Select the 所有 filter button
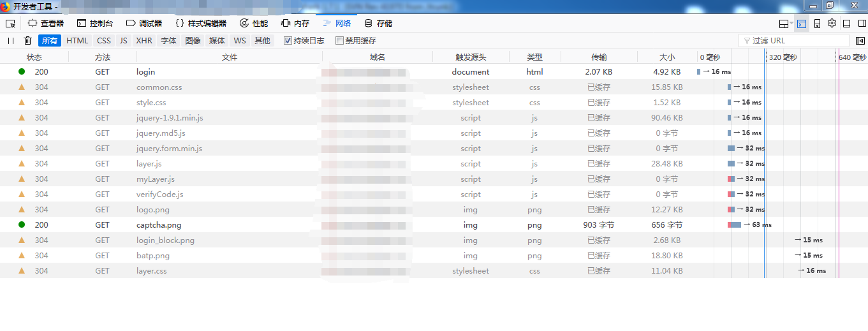 [50, 41]
